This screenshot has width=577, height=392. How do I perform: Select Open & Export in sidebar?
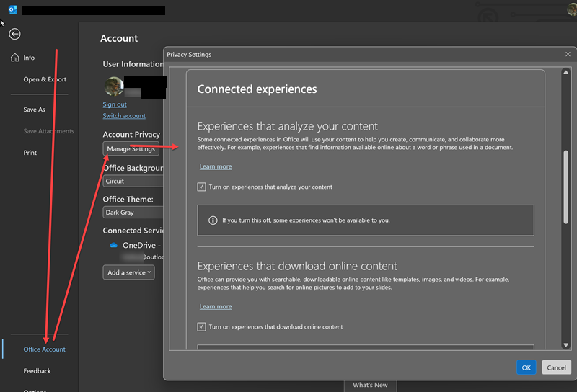pos(45,79)
